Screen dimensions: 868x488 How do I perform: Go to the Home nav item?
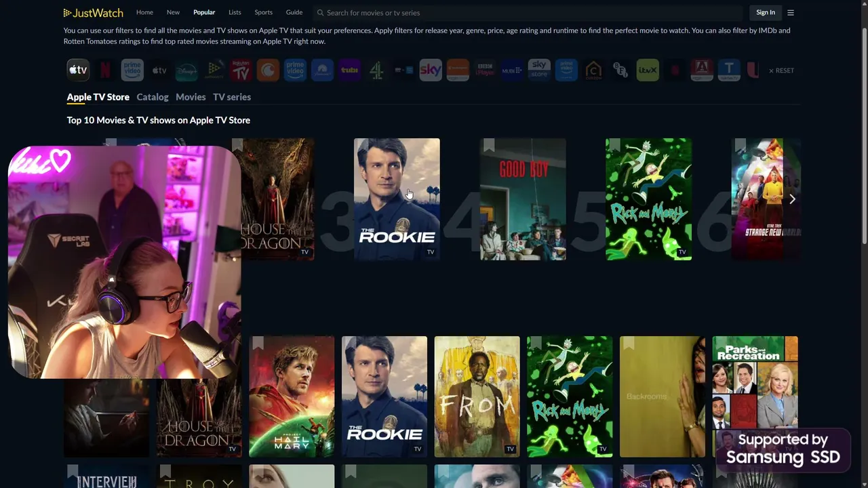pos(144,12)
